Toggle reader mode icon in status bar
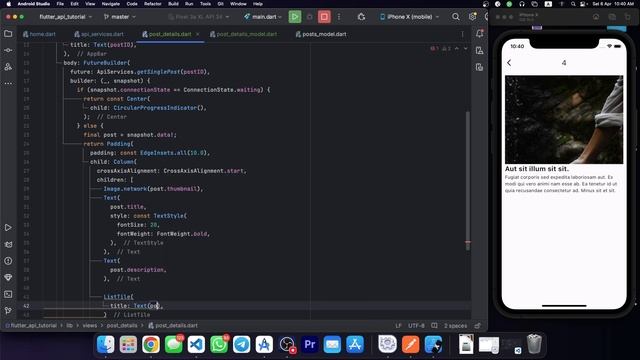The height and width of the screenshot is (360, 640). pyautogui.click(x=434, y=325)
